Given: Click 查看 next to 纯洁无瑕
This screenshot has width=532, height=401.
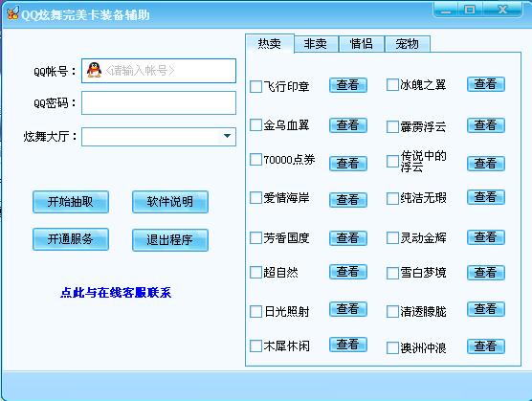Looking at the screenshot, I should (x=486, y=197).
